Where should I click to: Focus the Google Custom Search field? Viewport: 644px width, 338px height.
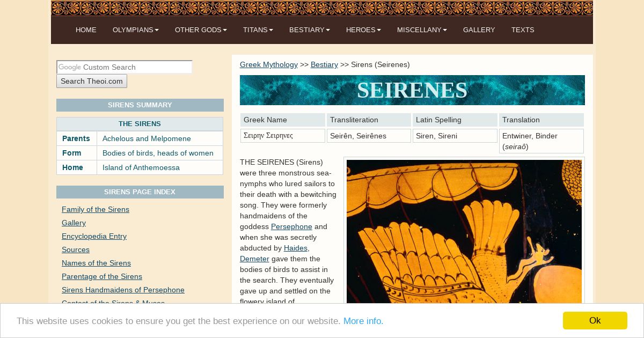click(124, 67)
